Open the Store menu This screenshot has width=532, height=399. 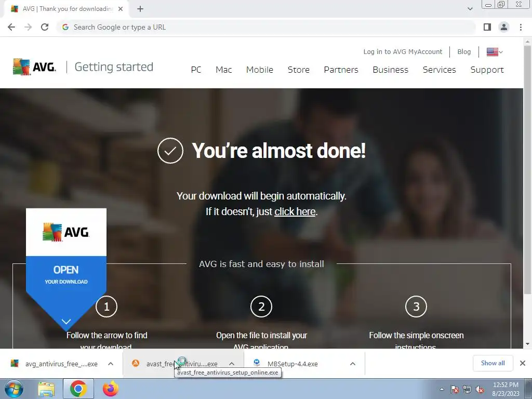299,70
